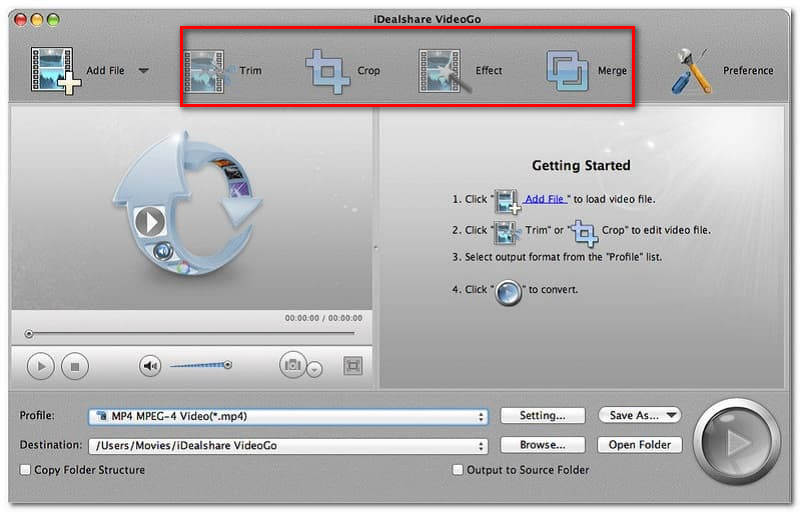Click Trim icon in Getting Started step 2

point(507,232)
